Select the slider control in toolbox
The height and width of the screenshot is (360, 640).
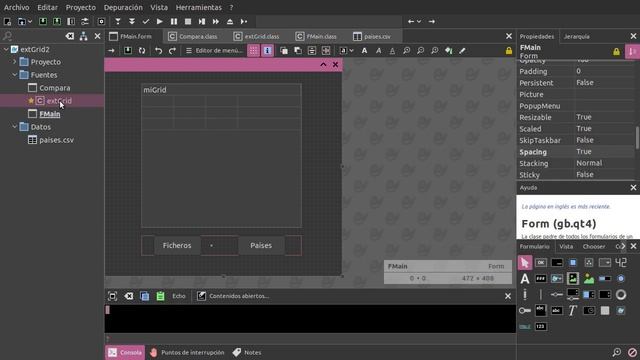(x=557, y=294)
